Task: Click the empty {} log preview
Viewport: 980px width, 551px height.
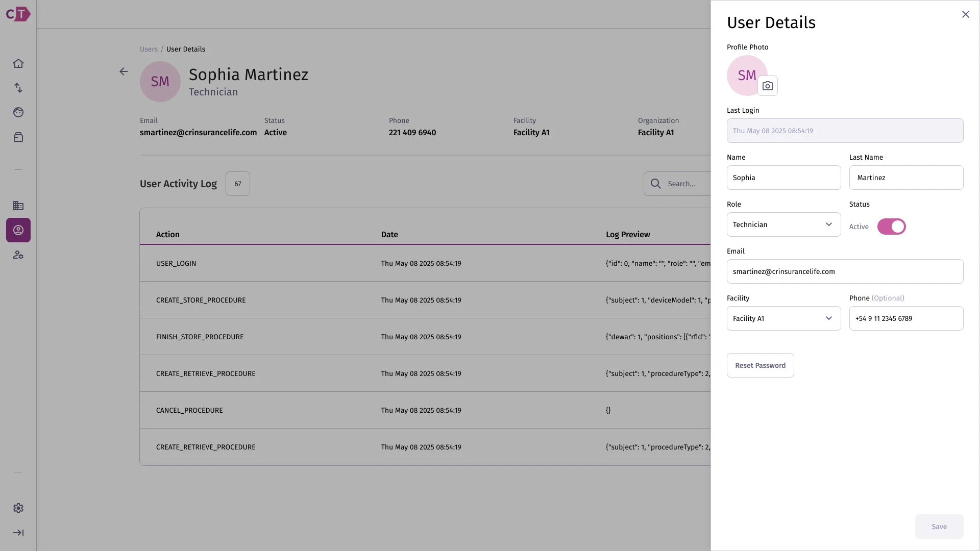Action: click(x=608, y=410)
